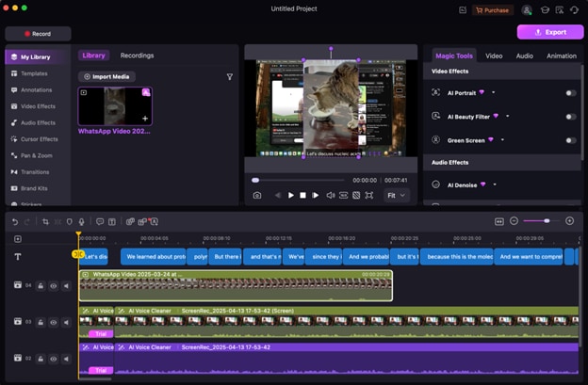Expand AI Beauty Filter options arrow

tap(507, 116)
